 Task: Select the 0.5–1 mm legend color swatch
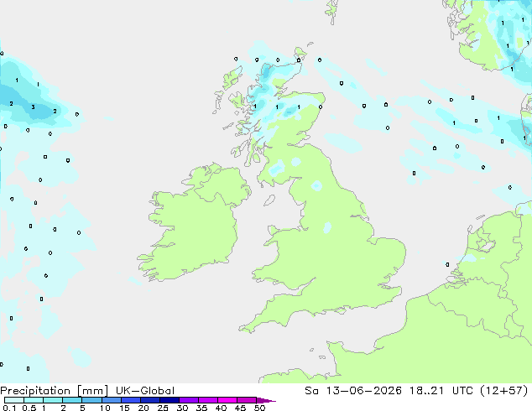34,400
